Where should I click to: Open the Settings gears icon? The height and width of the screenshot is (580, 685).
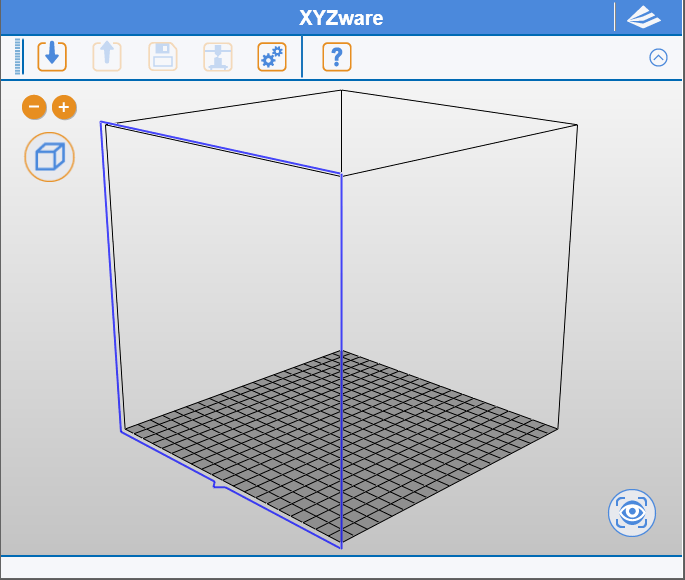[x=272, y=57]
